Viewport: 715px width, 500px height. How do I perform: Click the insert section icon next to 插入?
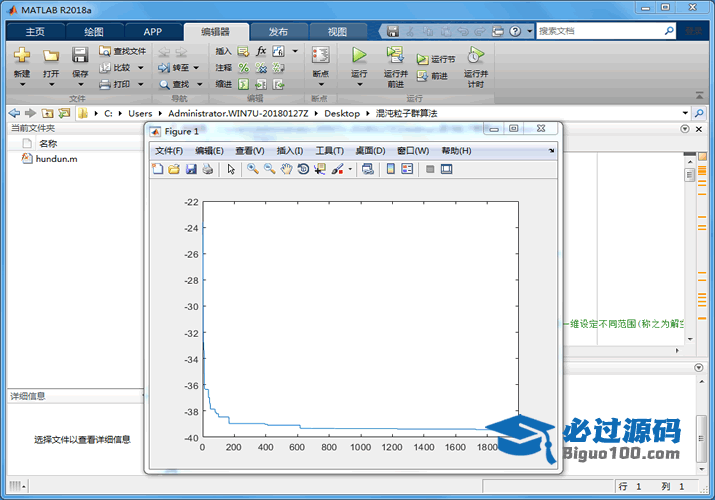(x=244, y=51)
